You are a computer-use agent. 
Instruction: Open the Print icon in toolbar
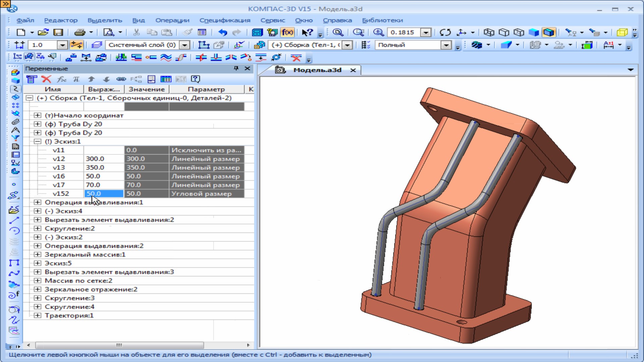(79, 33)
